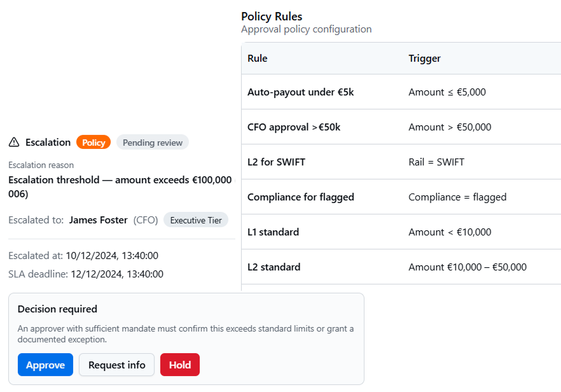561x392 pixels.
Task: Select the L2 standard rule row
Action: pyautogui.click(x=274, y=267)
